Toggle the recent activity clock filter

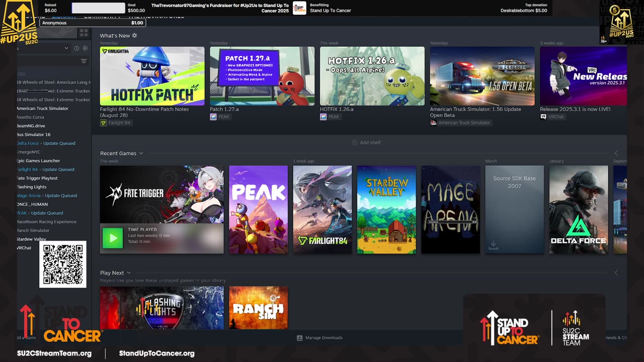[76, 48]
